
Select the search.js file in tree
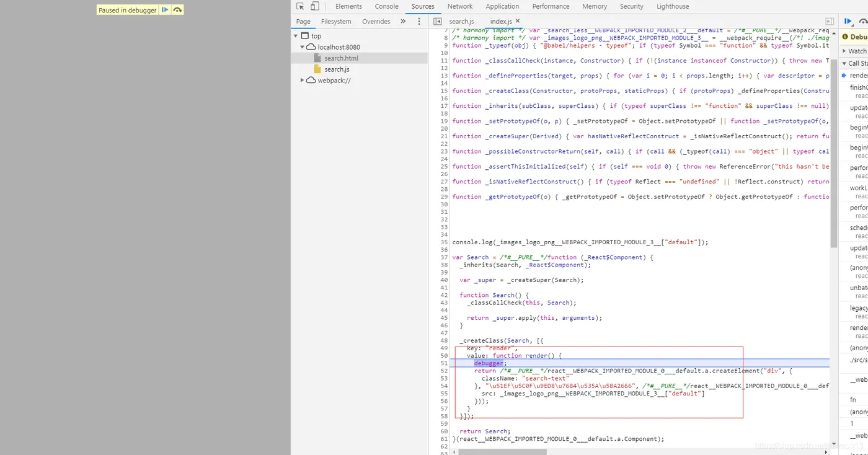pyautogui.click(x=337, y=69)
